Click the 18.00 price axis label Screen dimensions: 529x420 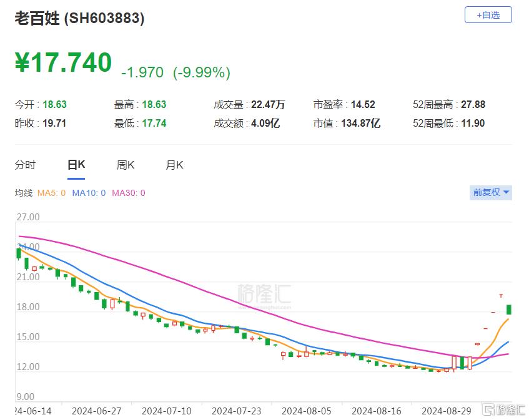pos(28,307)
